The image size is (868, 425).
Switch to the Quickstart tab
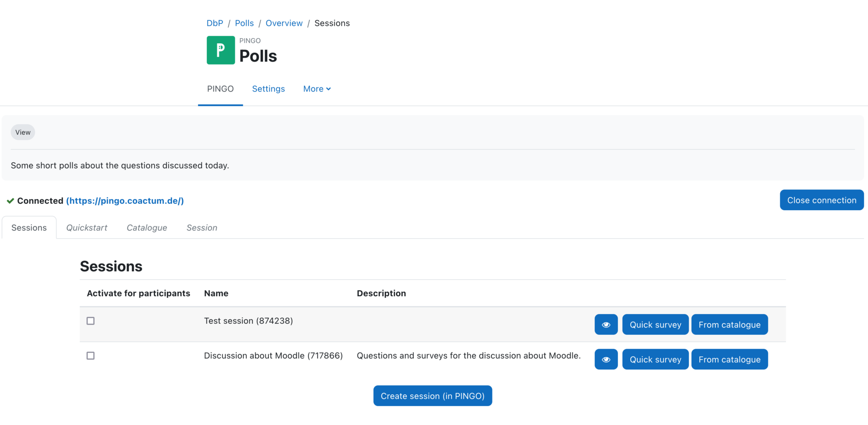[87, 228]
